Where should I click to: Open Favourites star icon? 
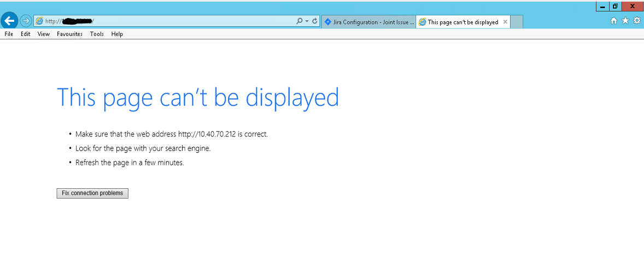625,21
